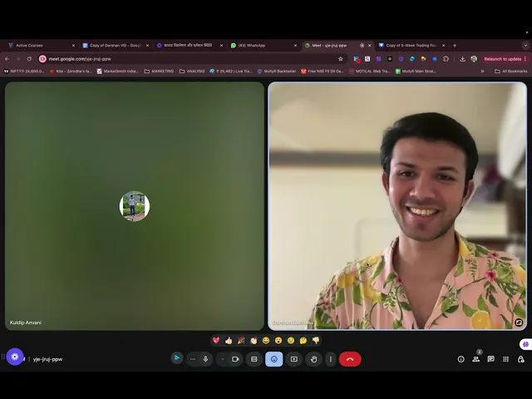Screen dimensions: 532x399
Task: Close the Meet yje-jruj-ppw tab
Action: (369, 45)
